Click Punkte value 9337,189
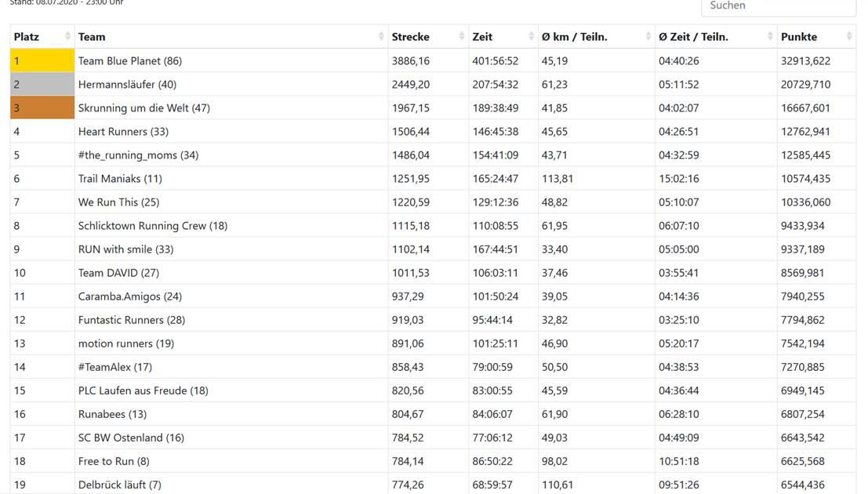Image resolution: width=868 pixels, height=494 pixels. (x=803, y=249)
